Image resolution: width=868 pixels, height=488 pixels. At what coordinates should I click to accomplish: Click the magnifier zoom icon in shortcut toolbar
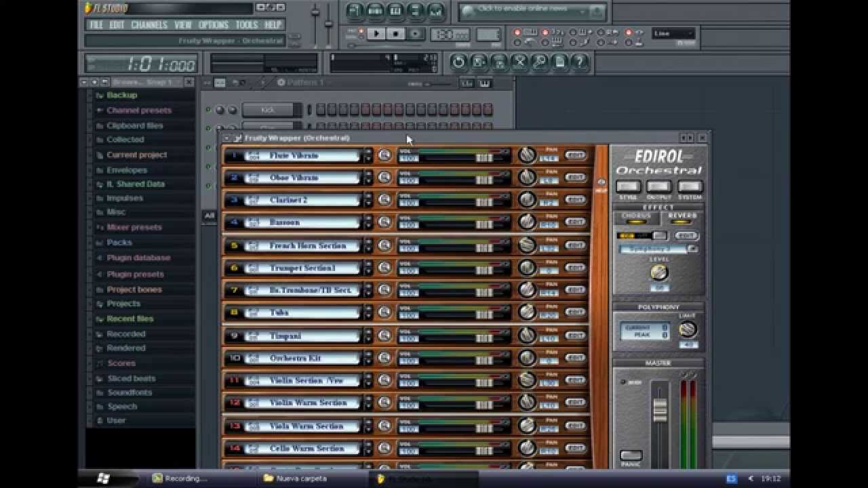click(540, 62)
